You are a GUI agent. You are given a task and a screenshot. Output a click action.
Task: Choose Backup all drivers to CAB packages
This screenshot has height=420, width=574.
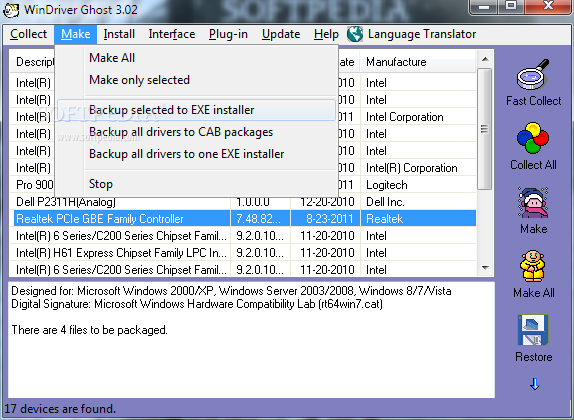[196, 132]
